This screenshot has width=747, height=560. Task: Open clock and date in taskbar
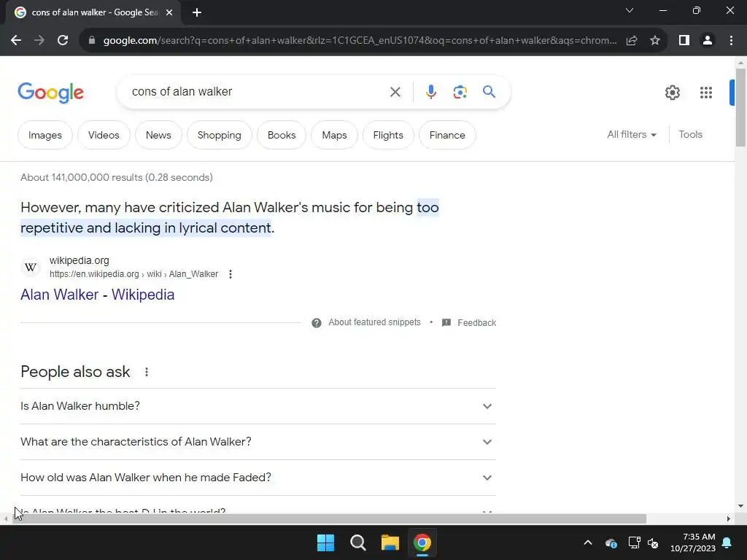pos(693,542)
